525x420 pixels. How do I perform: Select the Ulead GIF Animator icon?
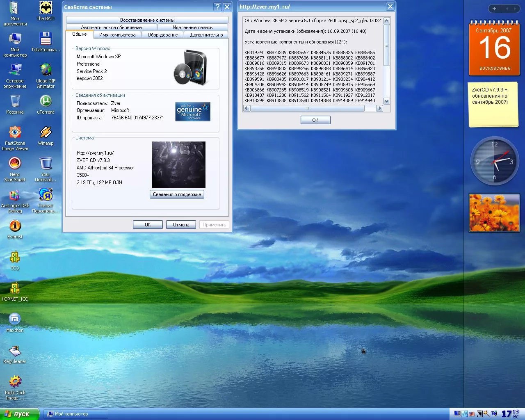pyautogui.click(x=46, y=76)
